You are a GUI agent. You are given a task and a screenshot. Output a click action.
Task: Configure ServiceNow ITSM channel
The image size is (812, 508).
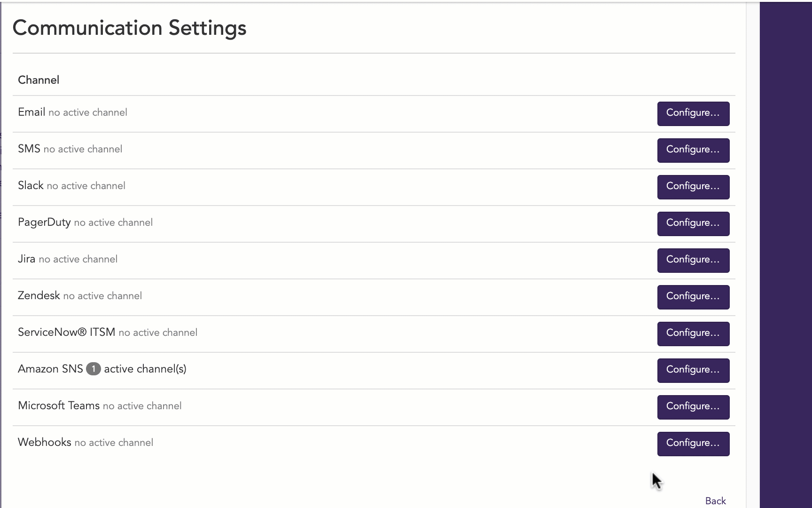pos(693,333)
